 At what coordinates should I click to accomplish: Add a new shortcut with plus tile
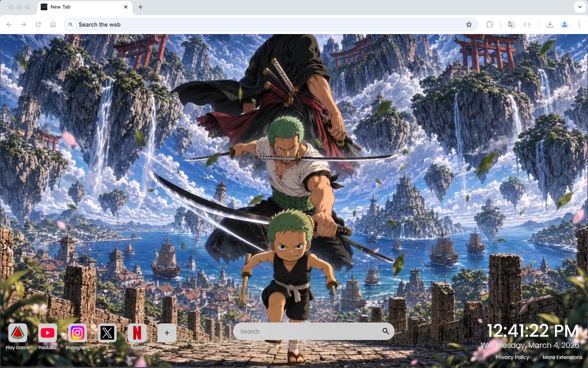167,333
